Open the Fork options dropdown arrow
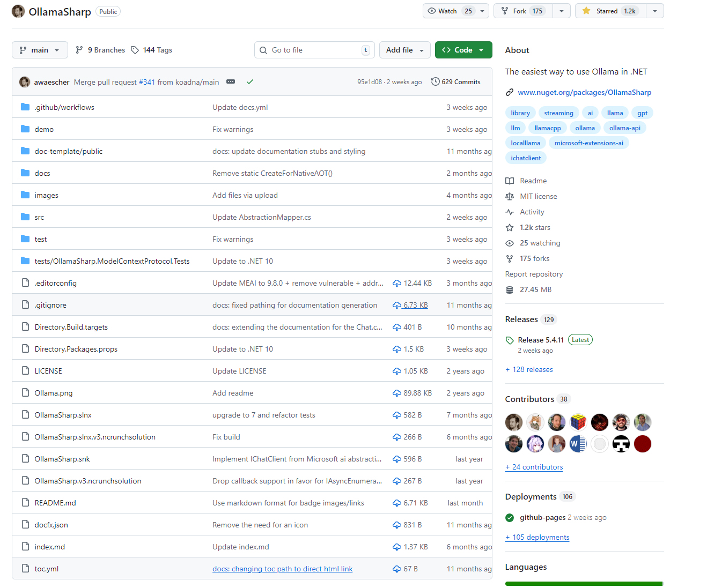Screen dimensions: 707x588 click(x=561, y=11)
